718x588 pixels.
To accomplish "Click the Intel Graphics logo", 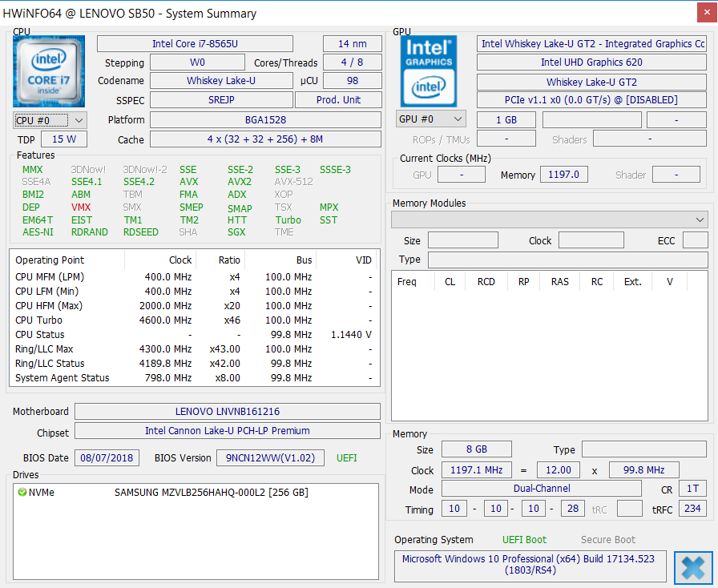I will point(429,71).
